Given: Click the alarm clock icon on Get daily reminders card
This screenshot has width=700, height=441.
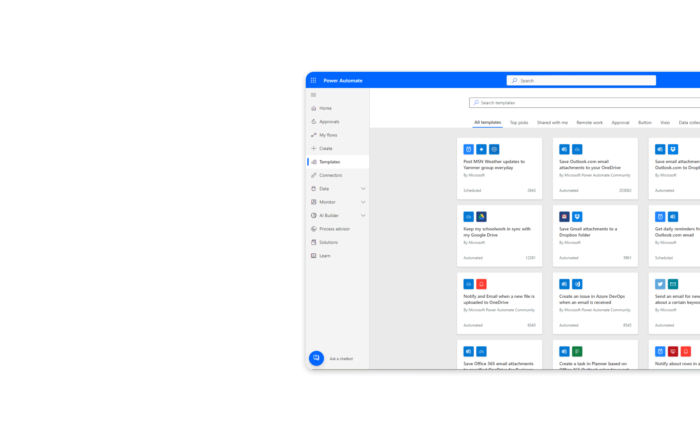Looking at the screenshot, I should pyautogui.click(x=660, y=217).
